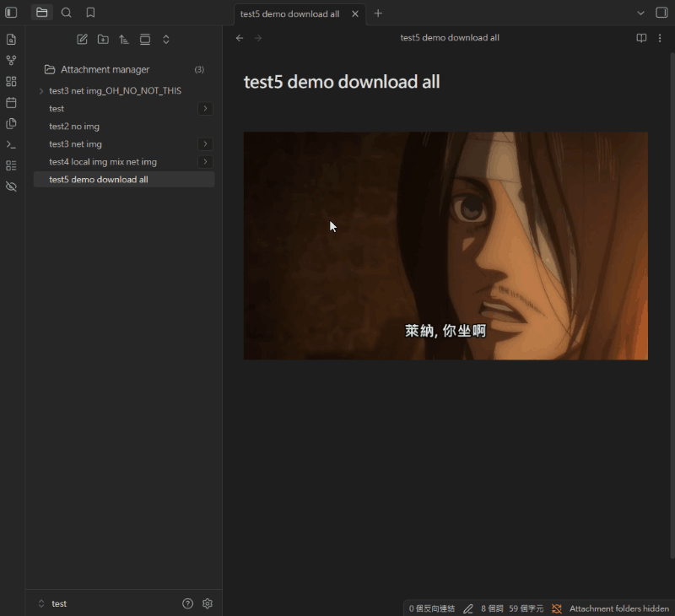675x616 pixels.
Task: Open a new tab with plus
Action: point(378,14)
